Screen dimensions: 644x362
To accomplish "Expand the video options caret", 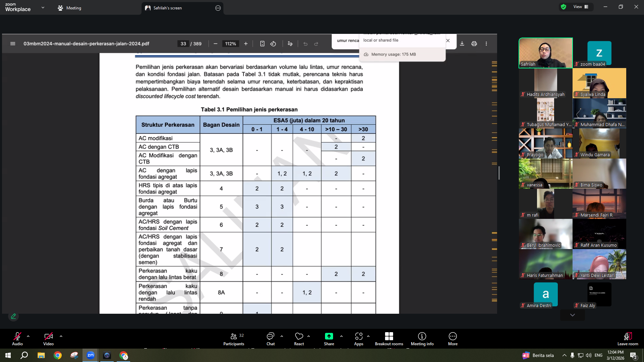I will (x=61, y=336).
